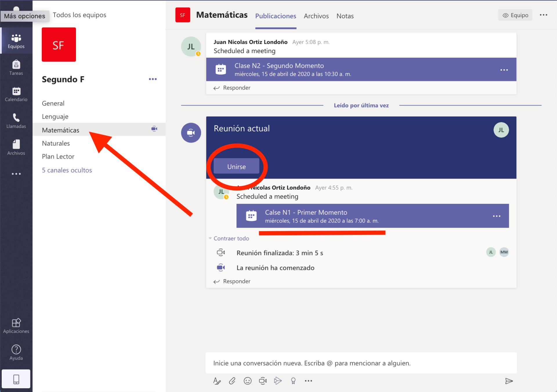Collapse thread with Contraer todo

click(231, 238)
